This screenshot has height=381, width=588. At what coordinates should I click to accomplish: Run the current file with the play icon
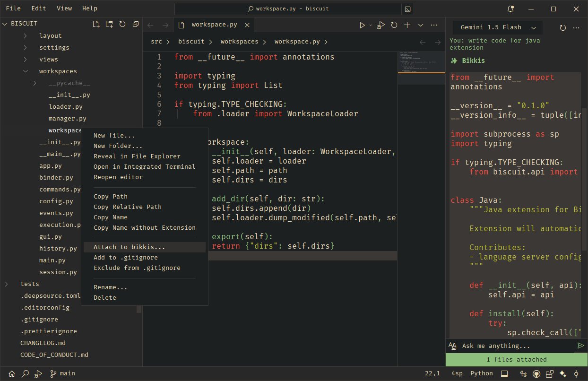[363, 25]
